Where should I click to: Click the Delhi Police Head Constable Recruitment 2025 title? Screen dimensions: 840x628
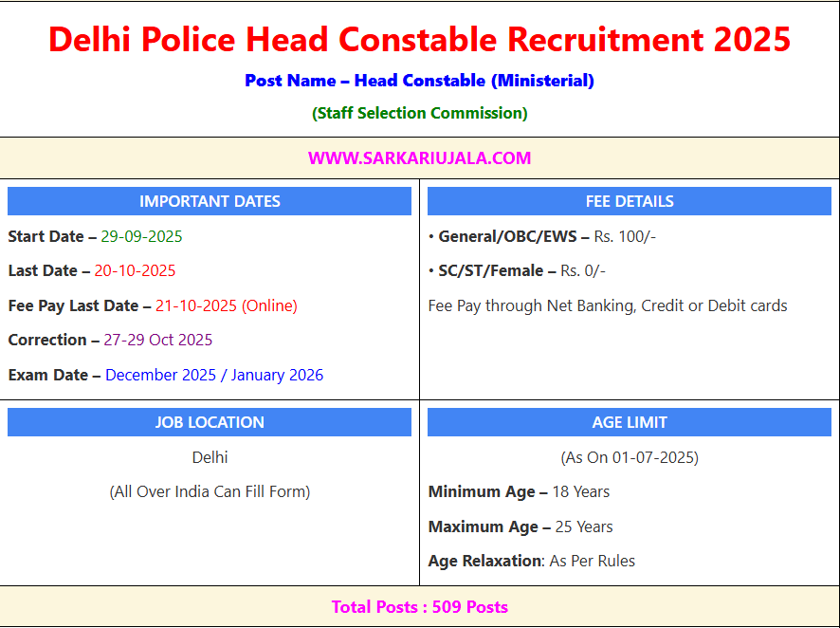[419, 40]
